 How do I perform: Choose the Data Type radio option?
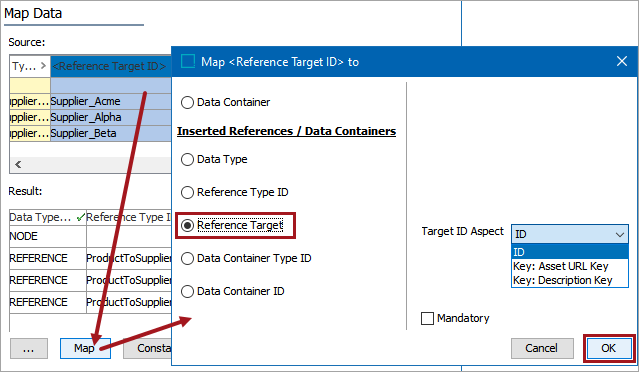(x=187, y=159)
